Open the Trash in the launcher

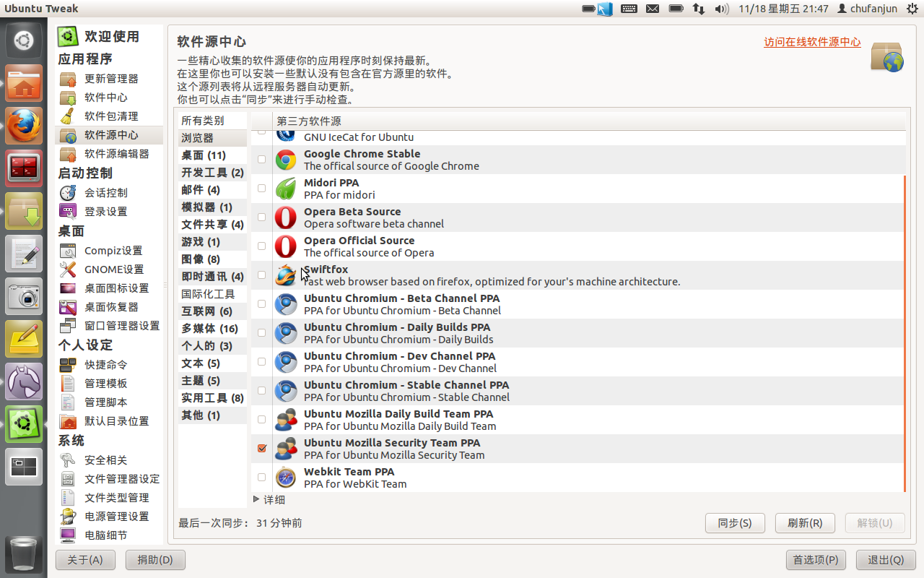[24, 555]
